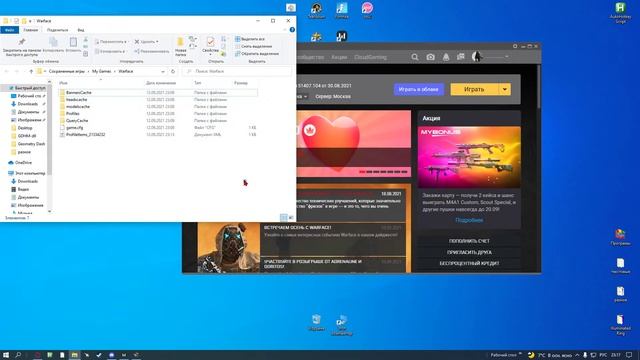Select the game.cfg file
The image size is (640, 360).
[x=74, y=127]
